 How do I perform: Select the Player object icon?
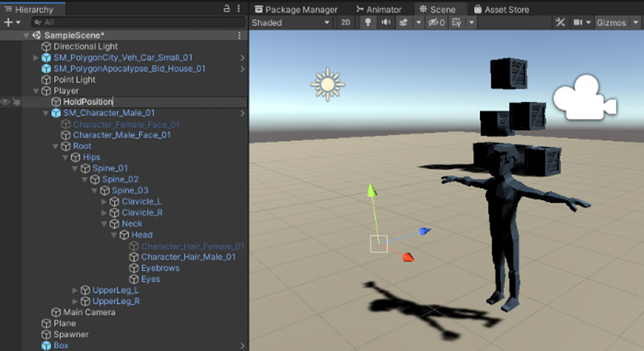pos(46,91)
